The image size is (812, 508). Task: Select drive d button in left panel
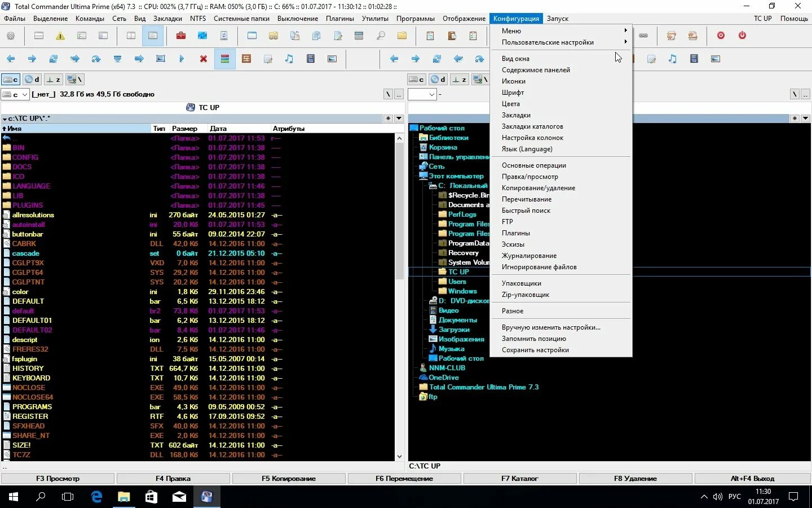pyautogui.click(x=32, y=80)
